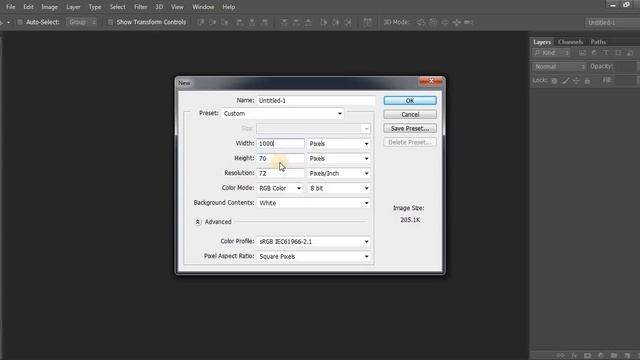Click the align left edges icon
The width and height of the screenshot is (640, 360).
(x=240, y=22)
